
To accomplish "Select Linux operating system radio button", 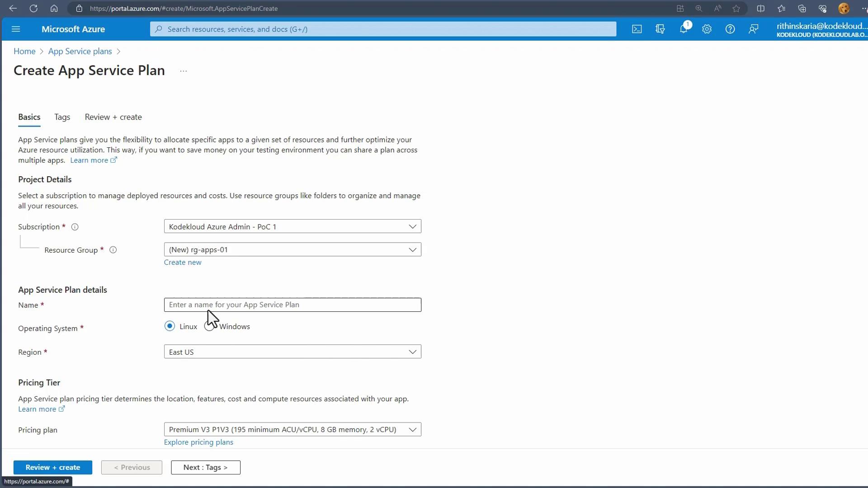I will click(x=170, y=326).
